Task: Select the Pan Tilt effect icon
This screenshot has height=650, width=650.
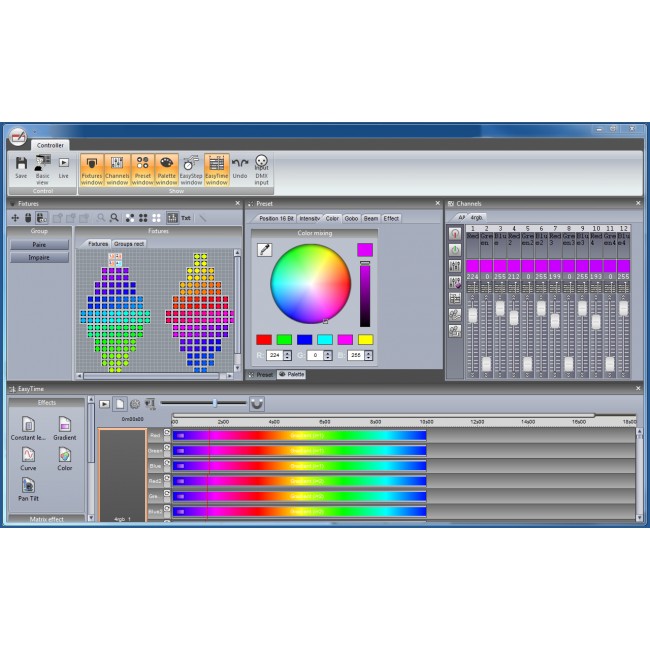Action: click(29, 486)
